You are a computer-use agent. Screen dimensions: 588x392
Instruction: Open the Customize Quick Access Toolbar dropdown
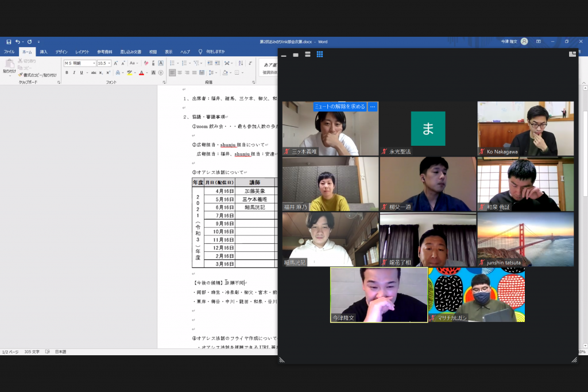[x=38, y=42]
